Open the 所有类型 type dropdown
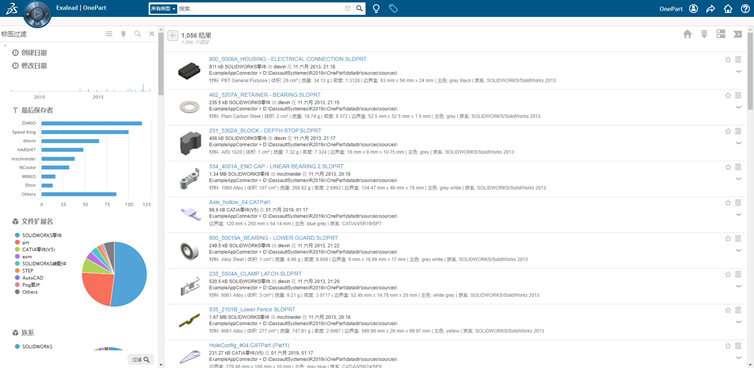Image resolution: width=754 pixels, height=368 pixels. (163, 9)
